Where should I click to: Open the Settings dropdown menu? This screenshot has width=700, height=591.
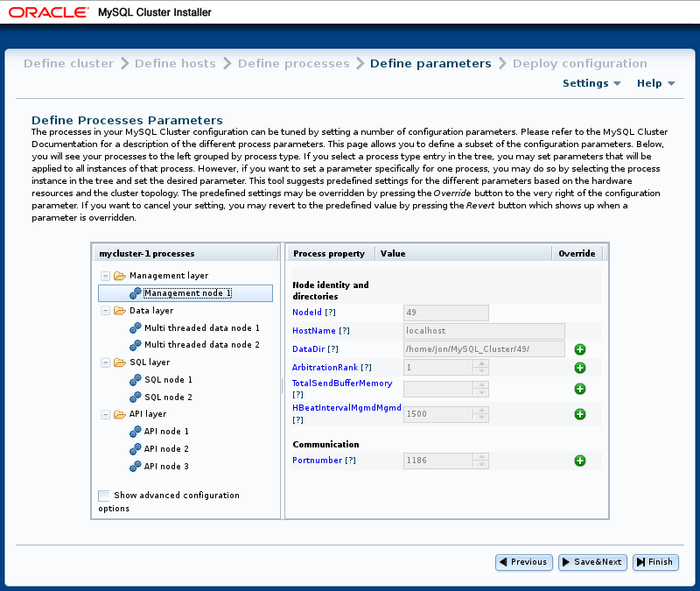[591, 83]
